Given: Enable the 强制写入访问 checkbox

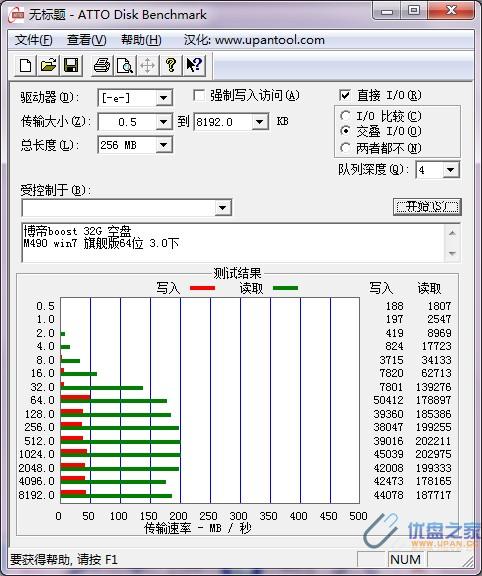Looking at the screenshot, I should [199, 96].
